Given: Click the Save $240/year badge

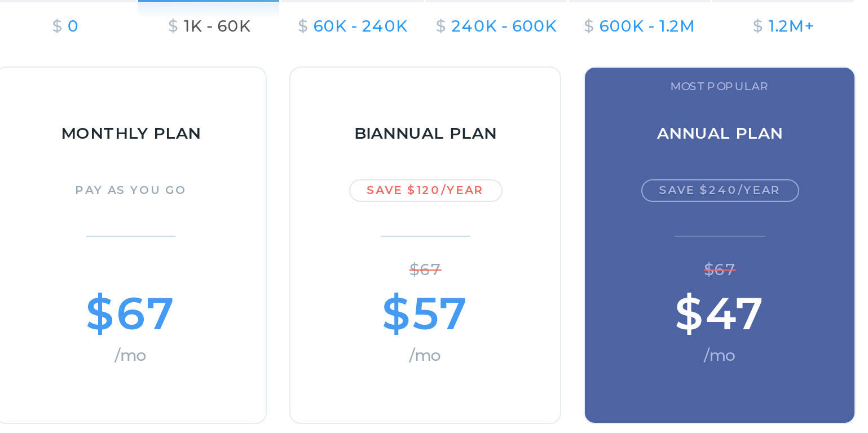Looking at the screenshot, I should click(720, 191).
